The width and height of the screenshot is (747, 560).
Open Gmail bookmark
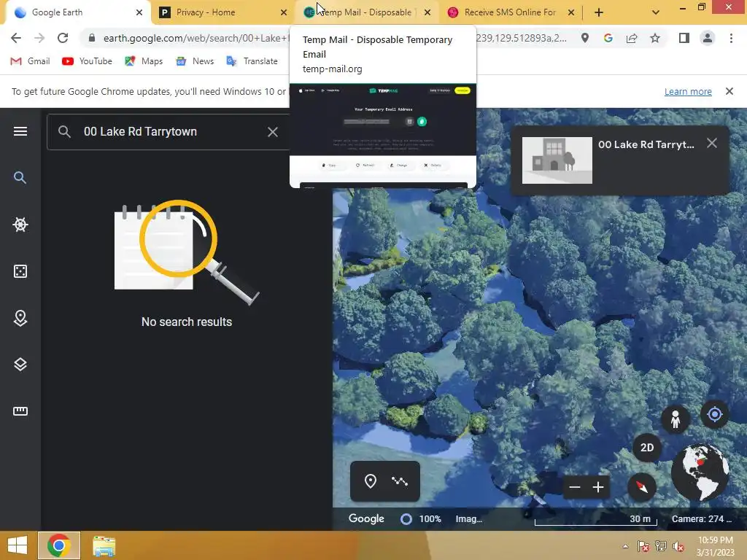30,61
